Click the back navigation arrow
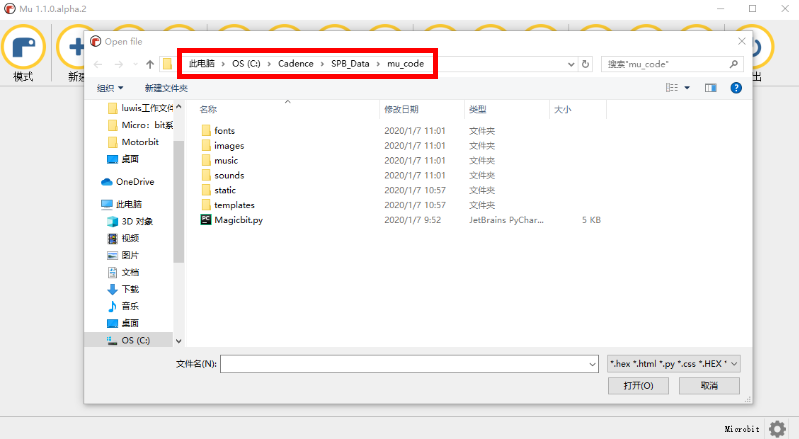 (98, 64)
